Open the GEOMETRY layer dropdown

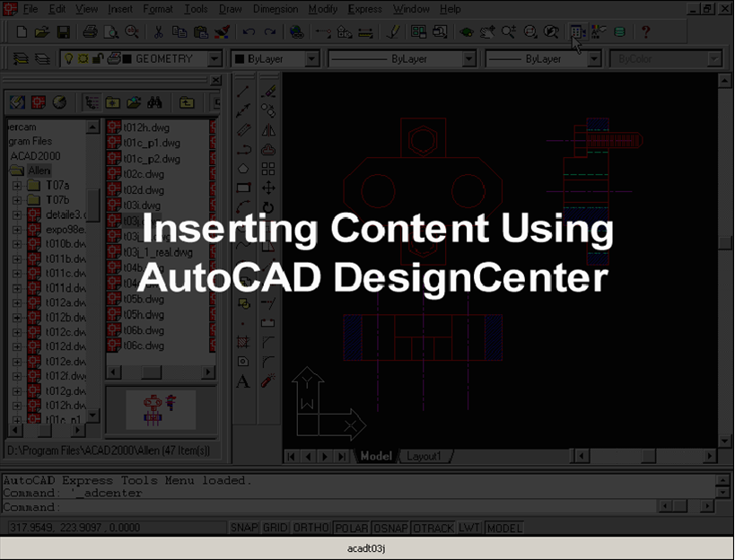point(214,59)
